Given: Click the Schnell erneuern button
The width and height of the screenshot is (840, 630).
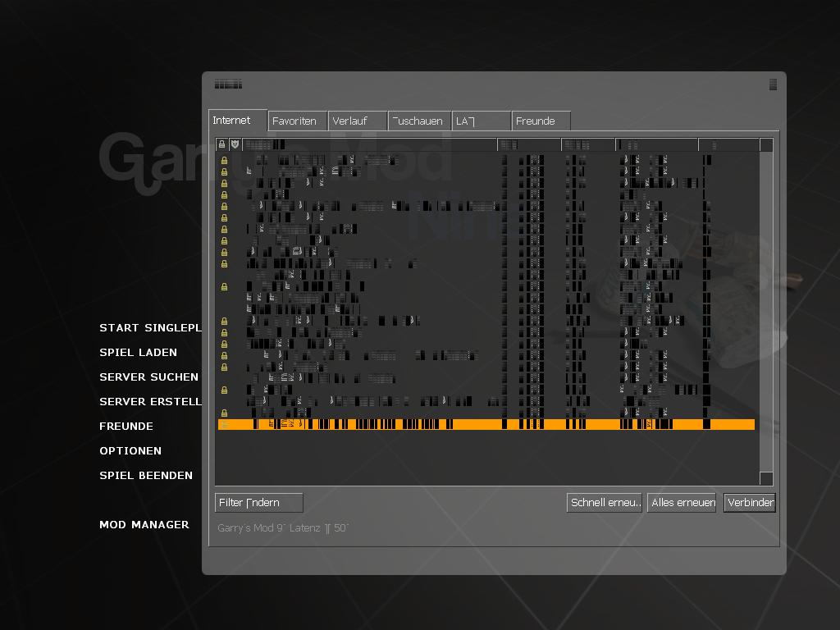Looking at the screenshot, I should (x=605, y=503).
